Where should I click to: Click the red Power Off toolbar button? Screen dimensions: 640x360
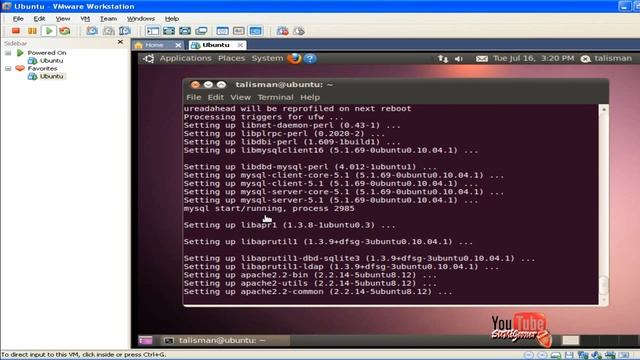[x=16, y=31]
